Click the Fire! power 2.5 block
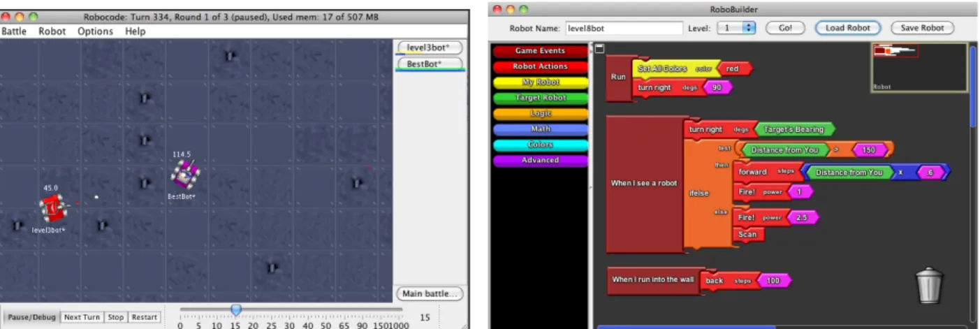The width and height of the screenshot is (980, 329). 760,217
